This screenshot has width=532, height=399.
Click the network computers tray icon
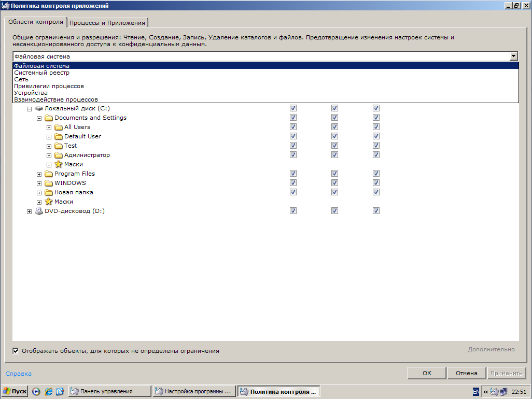(503, 392)
